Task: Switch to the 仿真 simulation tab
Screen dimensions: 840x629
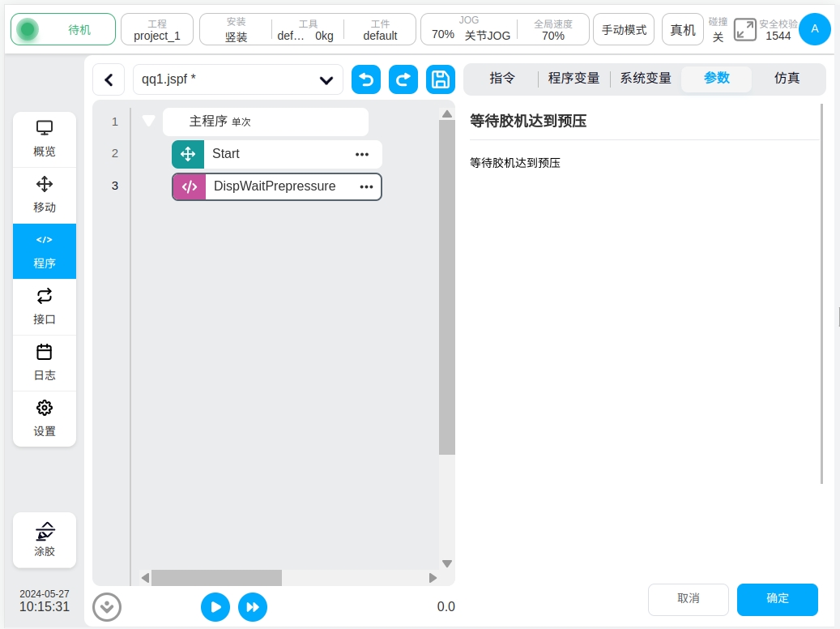Action: tap(787, 79)
